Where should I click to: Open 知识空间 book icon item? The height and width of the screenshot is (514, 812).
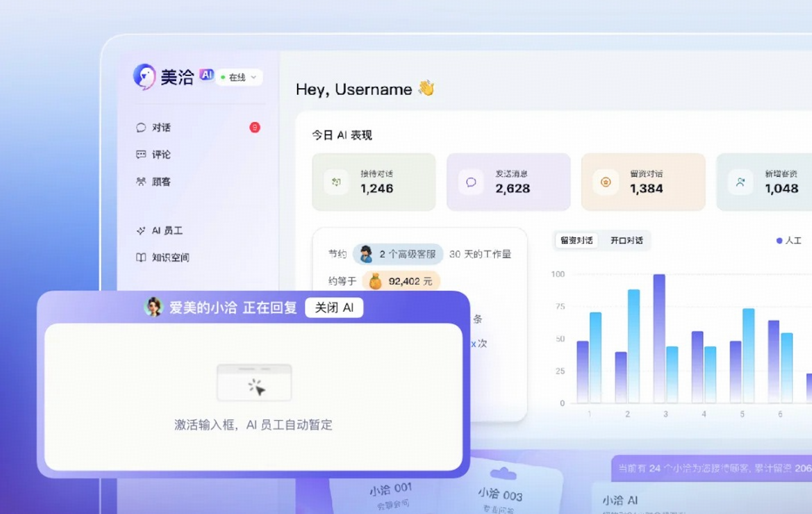click(141, 258)
